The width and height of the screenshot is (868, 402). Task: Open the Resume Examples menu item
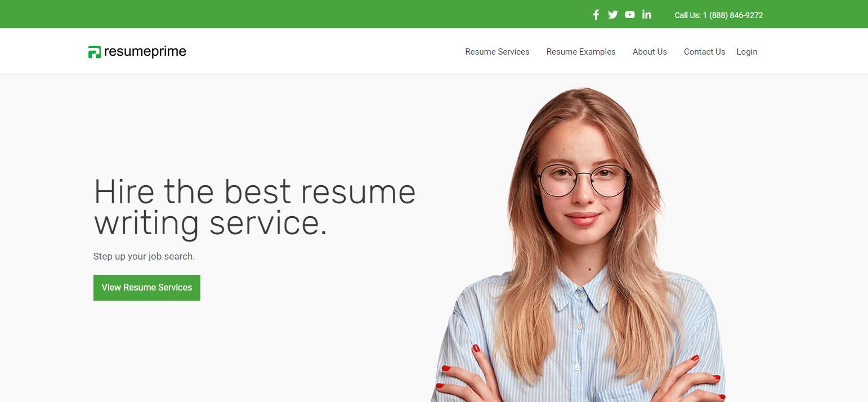coord(581,52)
